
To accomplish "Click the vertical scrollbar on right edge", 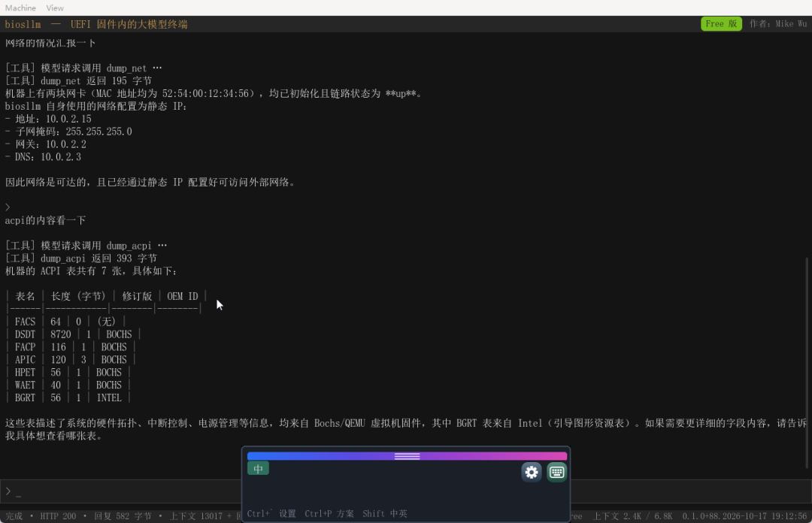I will point(806,362).
